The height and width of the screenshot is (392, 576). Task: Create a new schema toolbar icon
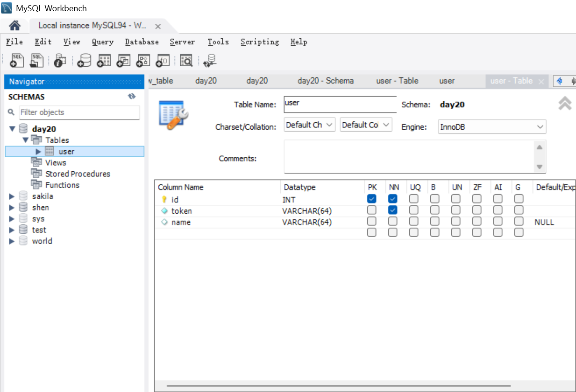pos(84,60)
